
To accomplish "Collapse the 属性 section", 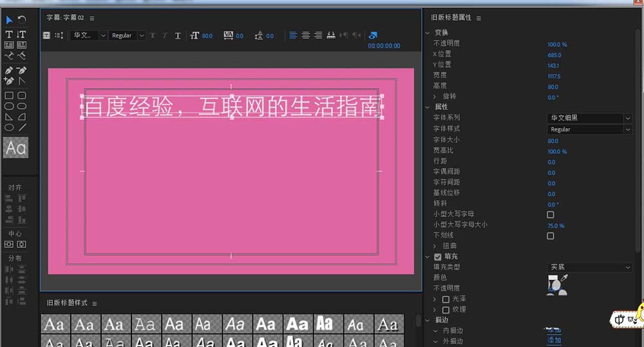I will click(x=427, y=107).
